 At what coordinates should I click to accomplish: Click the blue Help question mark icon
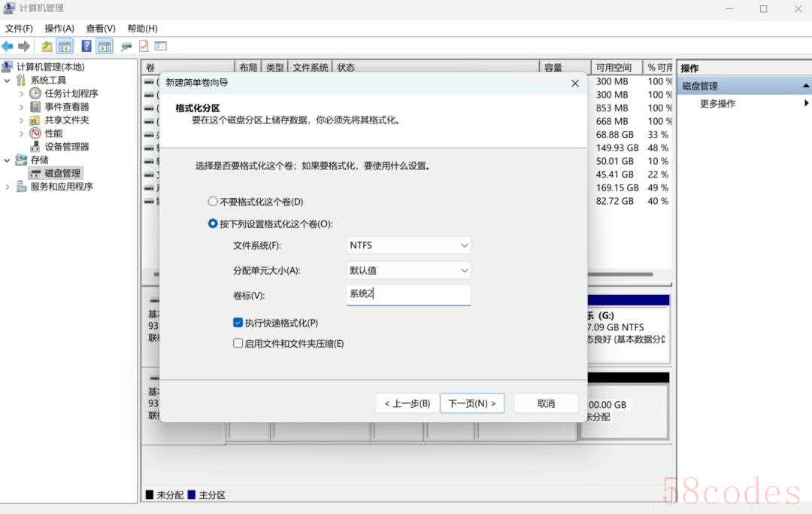[x=86, y=46]
